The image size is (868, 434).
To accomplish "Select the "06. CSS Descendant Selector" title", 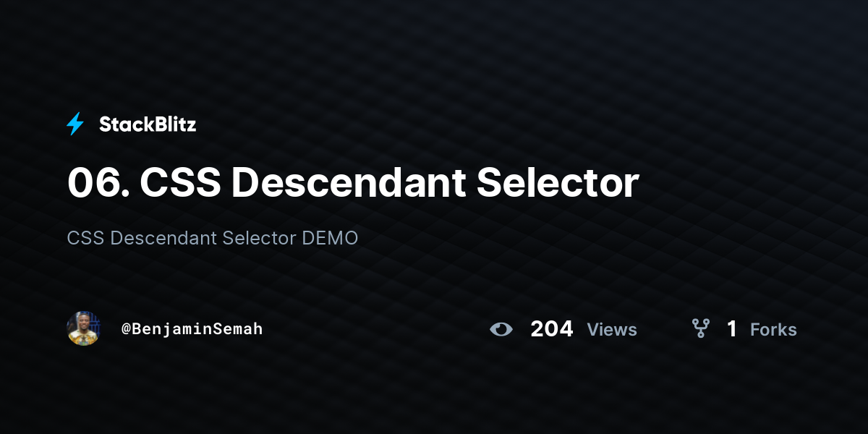I will [x=353, y=182].
